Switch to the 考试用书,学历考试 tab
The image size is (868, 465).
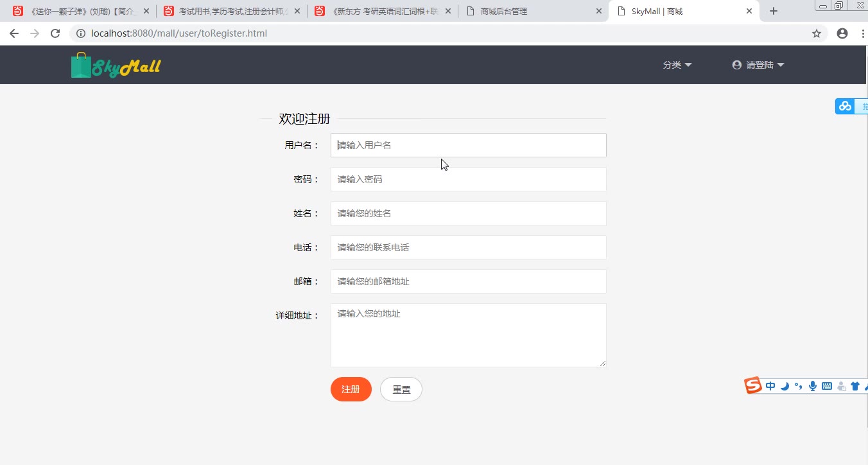click(231, 11)
